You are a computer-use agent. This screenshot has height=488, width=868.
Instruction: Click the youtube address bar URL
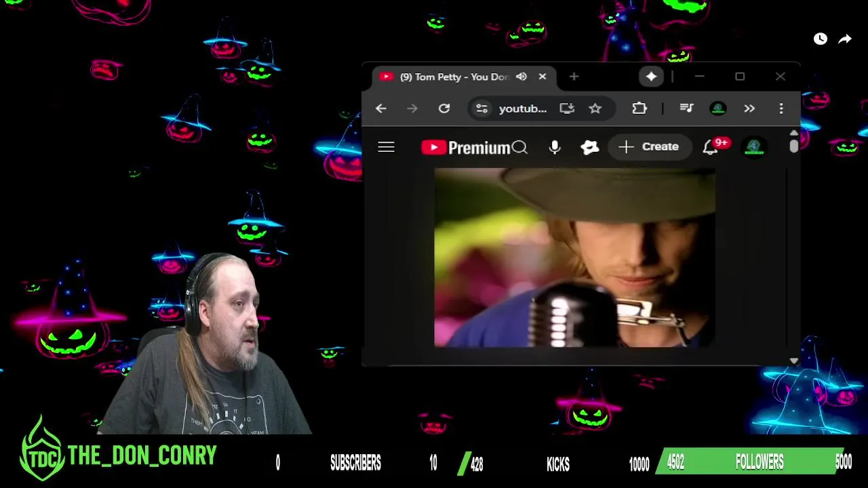pyautogui.click(x=522, y=108)
